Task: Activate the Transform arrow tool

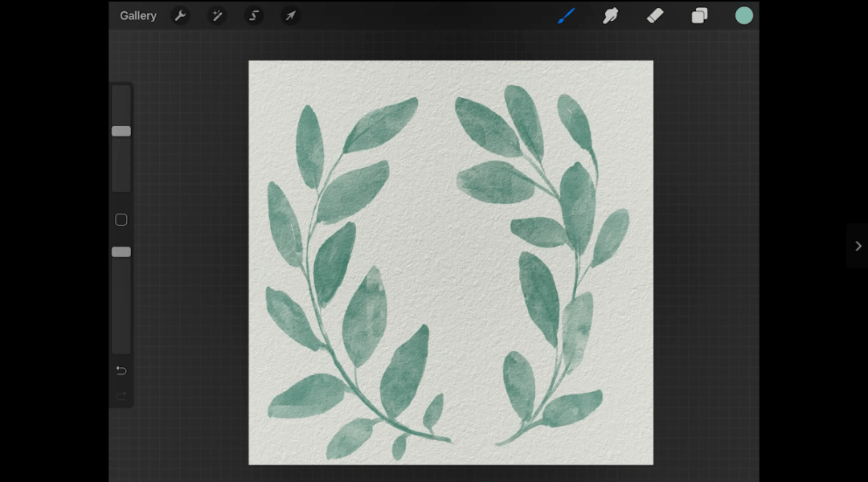Action: click(290, 16)
